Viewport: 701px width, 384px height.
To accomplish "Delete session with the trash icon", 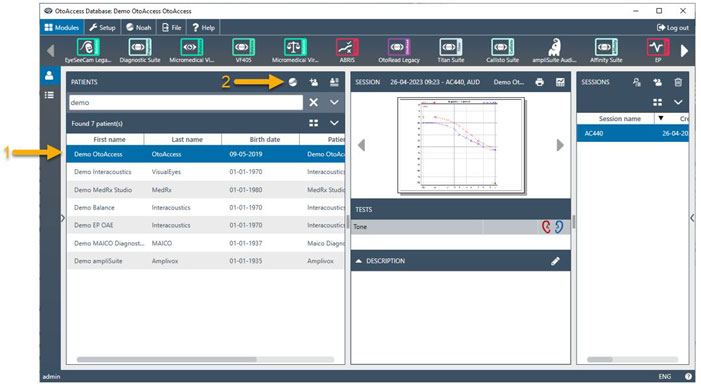I will [678, 82].
